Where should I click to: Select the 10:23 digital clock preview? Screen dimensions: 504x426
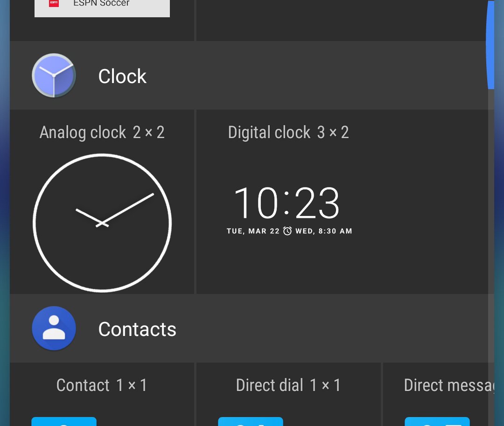(287, 203)
